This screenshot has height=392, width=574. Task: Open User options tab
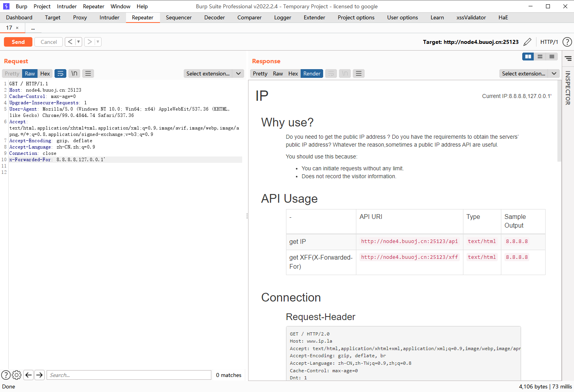pyautogui.click(x=403, y=17)
